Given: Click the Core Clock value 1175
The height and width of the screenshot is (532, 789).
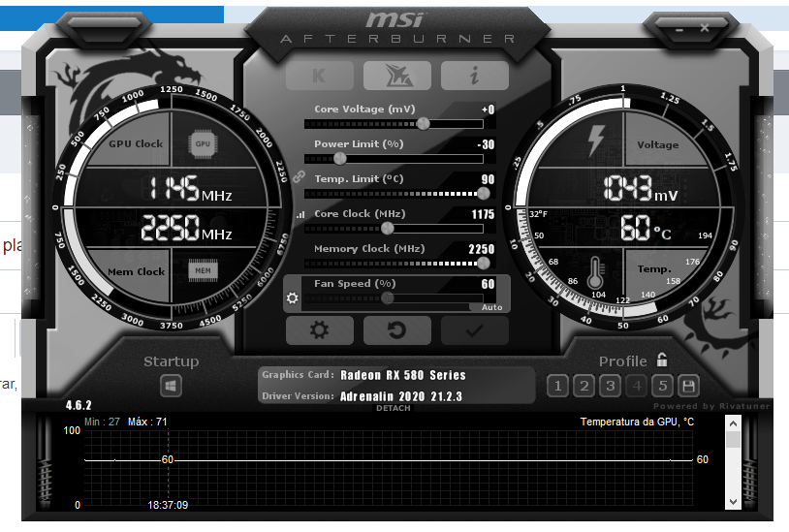Looking at the screenshot, I should [x=483, y=215].
